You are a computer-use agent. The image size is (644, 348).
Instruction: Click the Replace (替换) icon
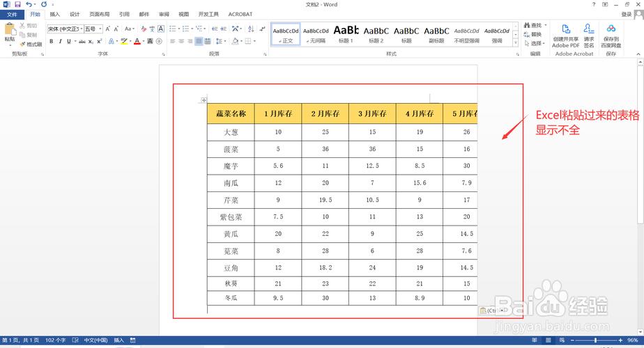coord(532,35)
